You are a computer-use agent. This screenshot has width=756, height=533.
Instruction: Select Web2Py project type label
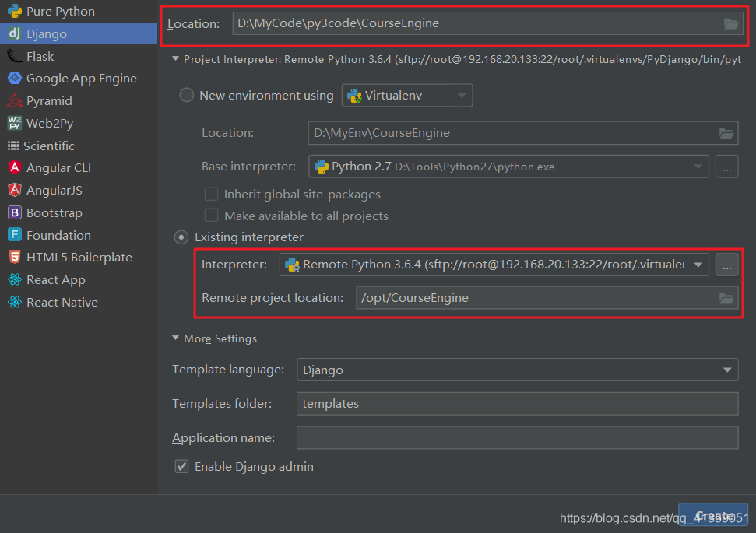tap(50, 124)
